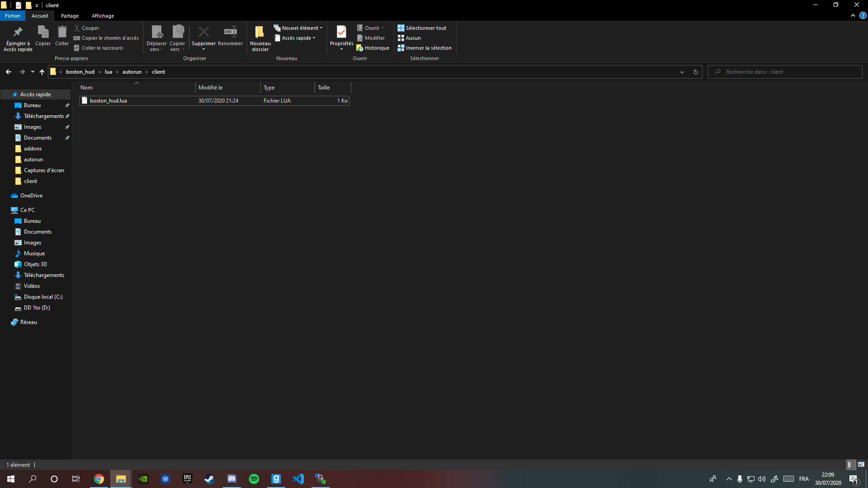Image resolution: width=868 pixels, height=488 pixels.
Task: Switch to the Affichage tab
Action: (x=103, y=16)
